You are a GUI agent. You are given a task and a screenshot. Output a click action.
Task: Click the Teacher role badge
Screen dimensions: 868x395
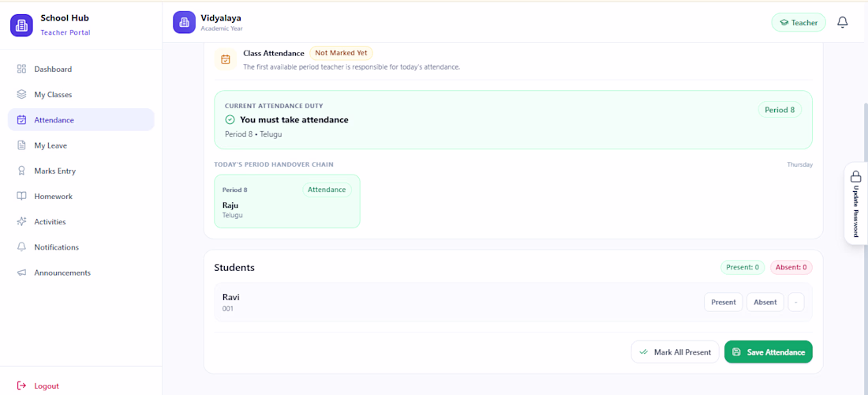(799, 23)
